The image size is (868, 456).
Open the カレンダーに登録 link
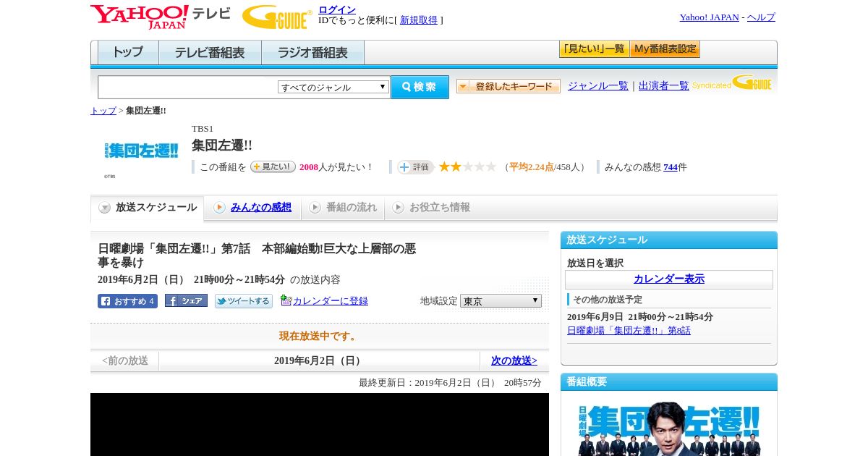point(331,301)
